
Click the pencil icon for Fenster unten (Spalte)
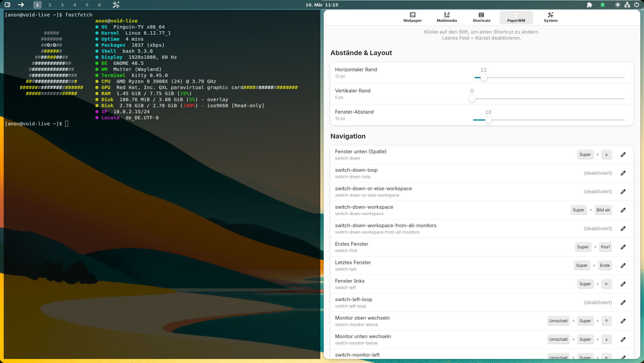tap(623, 155)
